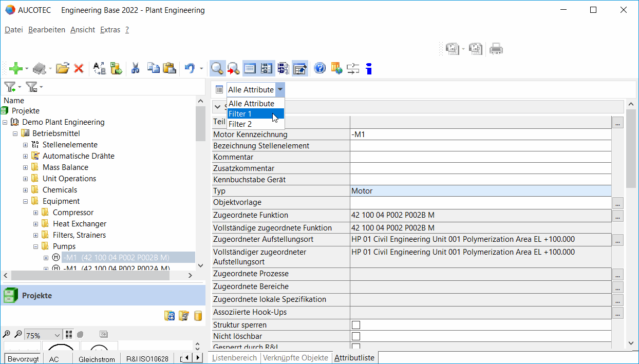Toggle the Struktur sperren checkbox
The width and height of the screenshot is (639, 364).
pos(356,325)
